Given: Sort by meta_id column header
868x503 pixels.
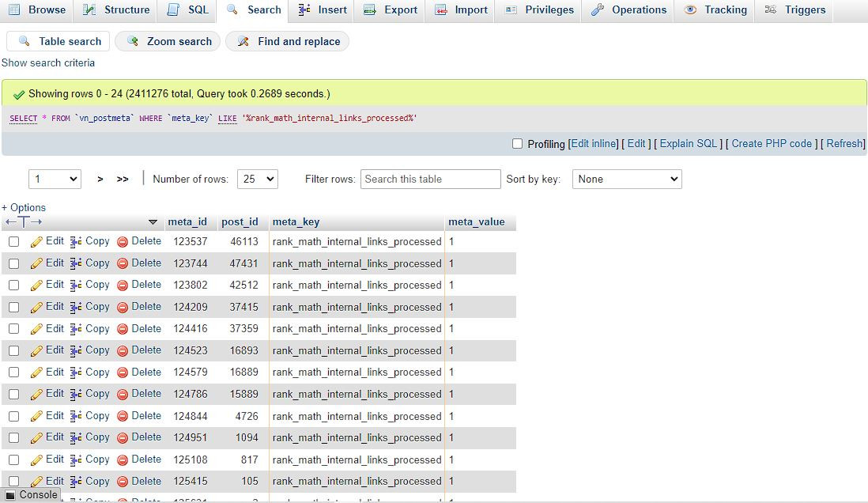Looking at the screenshot, I should (x=187, y=222).
